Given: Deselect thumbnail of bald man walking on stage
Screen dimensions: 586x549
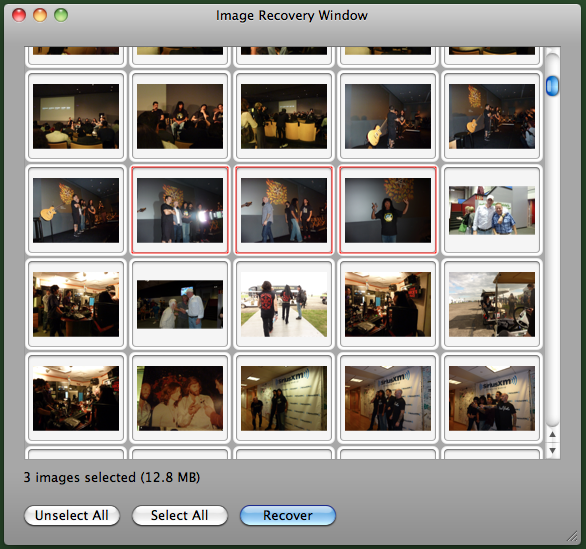Looking at the screenshot, I should [x=284, y=210].
